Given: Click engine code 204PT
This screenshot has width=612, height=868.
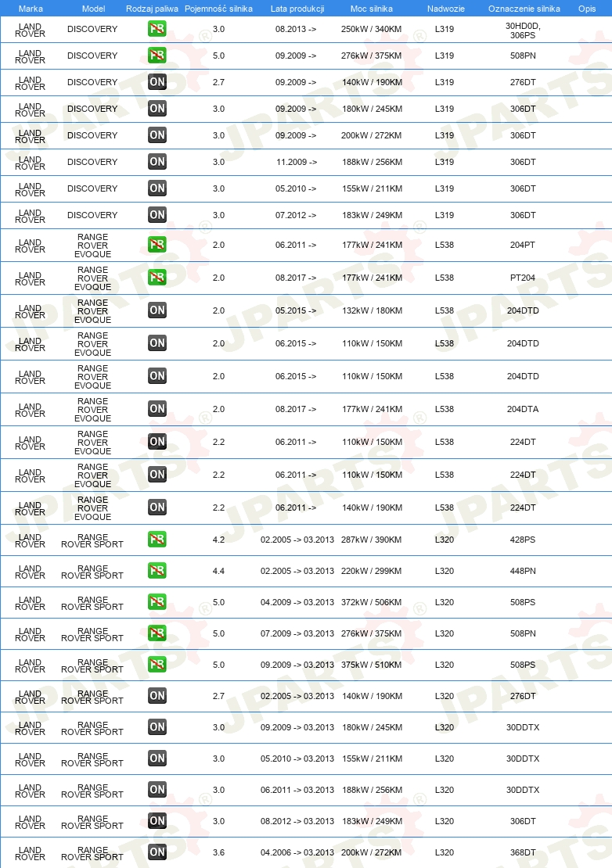Looking at the screenshot, I should pyautogui.click(x=523, y=245).
